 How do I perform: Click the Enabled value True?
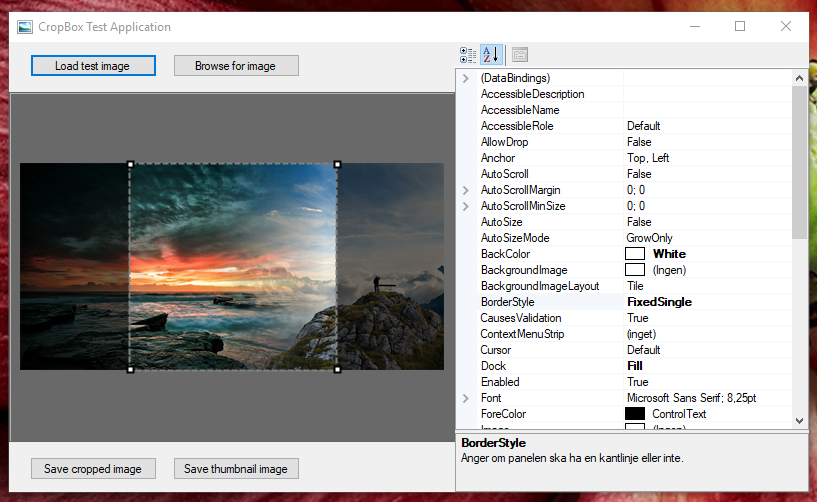(x=638, y=382)
